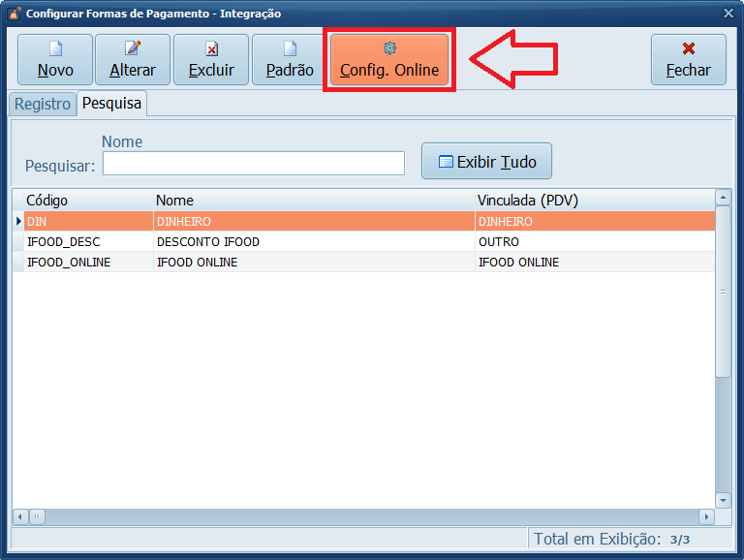
Task: Click DINHEIRO in Vinculada (PDV) column
Action: 595,221
